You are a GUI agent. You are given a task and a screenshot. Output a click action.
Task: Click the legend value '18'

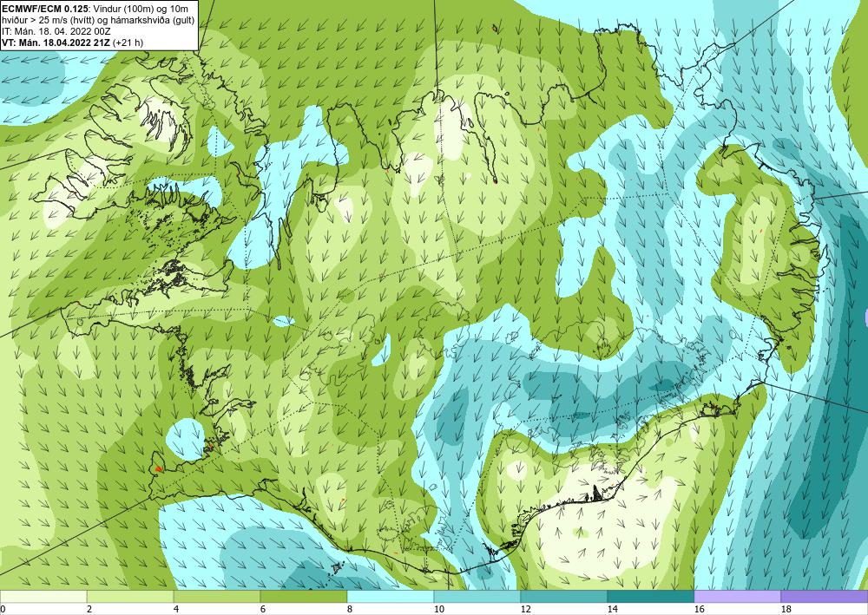[x=786, y=609]
